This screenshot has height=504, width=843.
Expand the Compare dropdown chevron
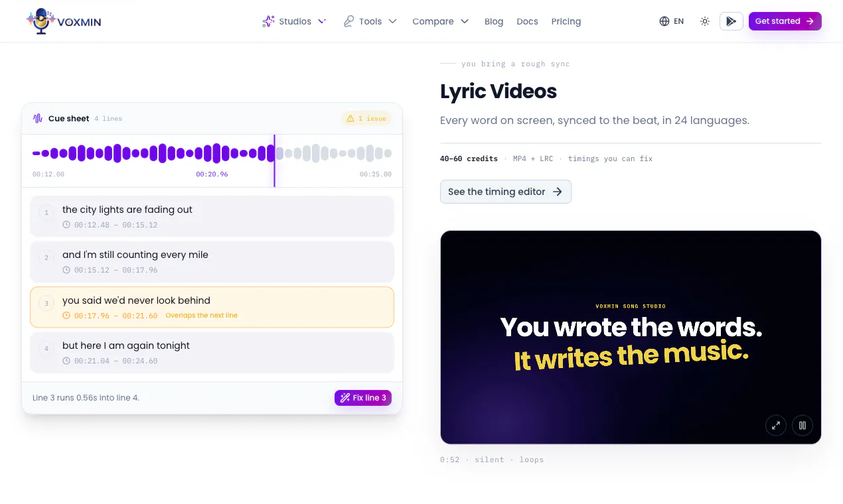(x=465, y=21)
